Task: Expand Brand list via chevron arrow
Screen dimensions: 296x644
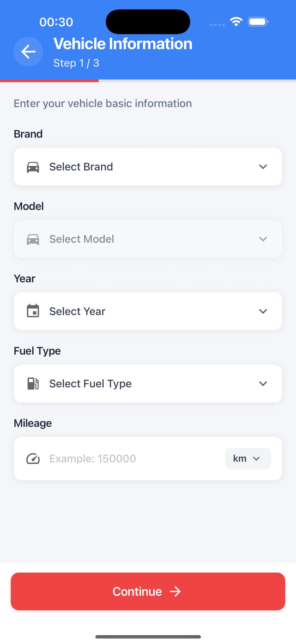Action: 263,167
